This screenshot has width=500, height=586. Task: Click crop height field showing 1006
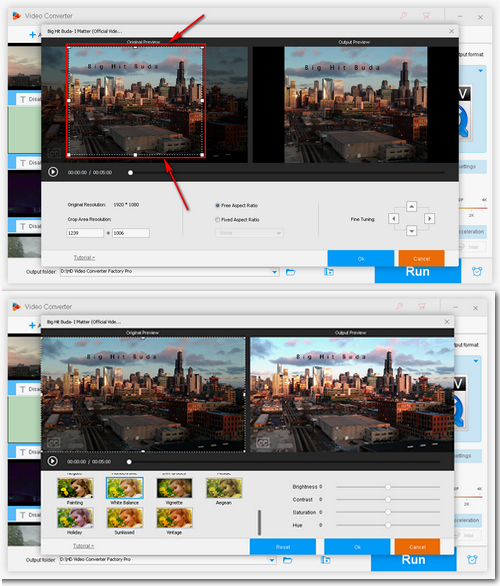131,233
